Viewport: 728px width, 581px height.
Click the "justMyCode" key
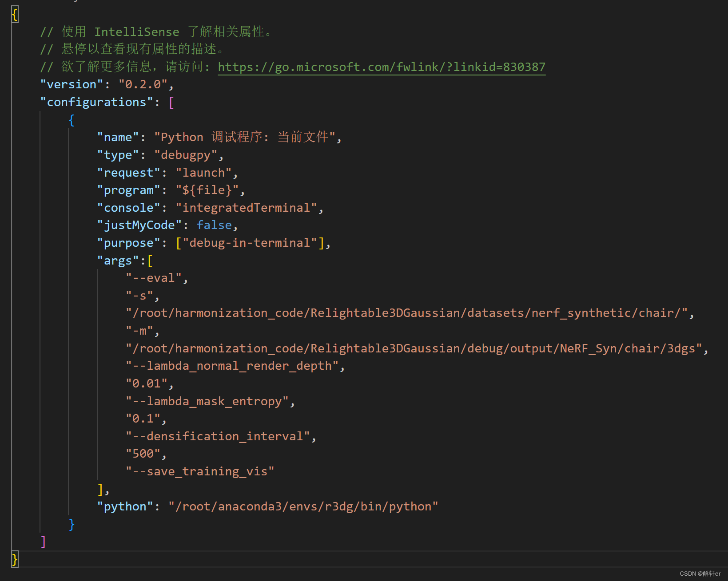(139, 225)
